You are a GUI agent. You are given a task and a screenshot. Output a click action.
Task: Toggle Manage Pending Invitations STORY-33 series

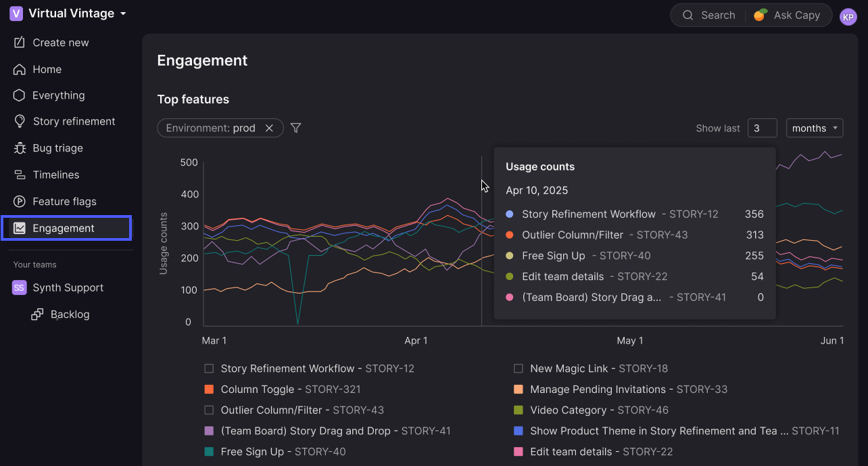coord(519,390)
